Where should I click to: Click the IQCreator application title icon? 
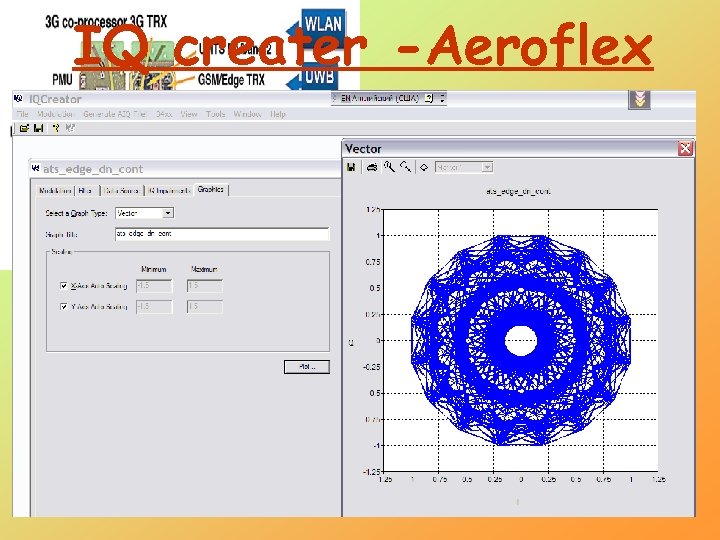click(19, 99)
